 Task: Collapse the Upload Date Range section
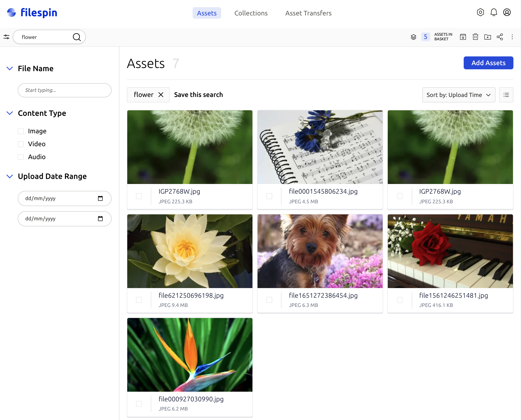tap(10, 176)
